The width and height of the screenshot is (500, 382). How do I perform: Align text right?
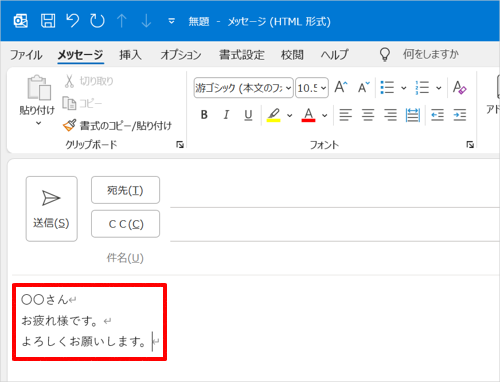[390, 115]
